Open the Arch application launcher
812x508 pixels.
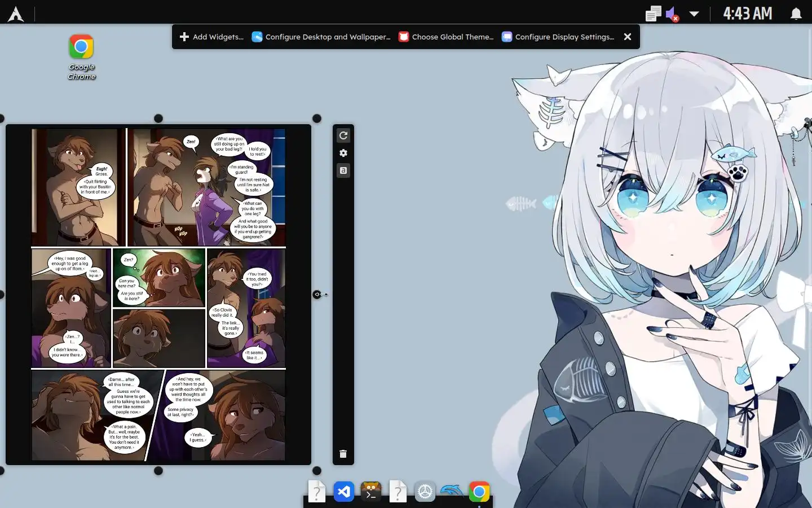(16, 14)
